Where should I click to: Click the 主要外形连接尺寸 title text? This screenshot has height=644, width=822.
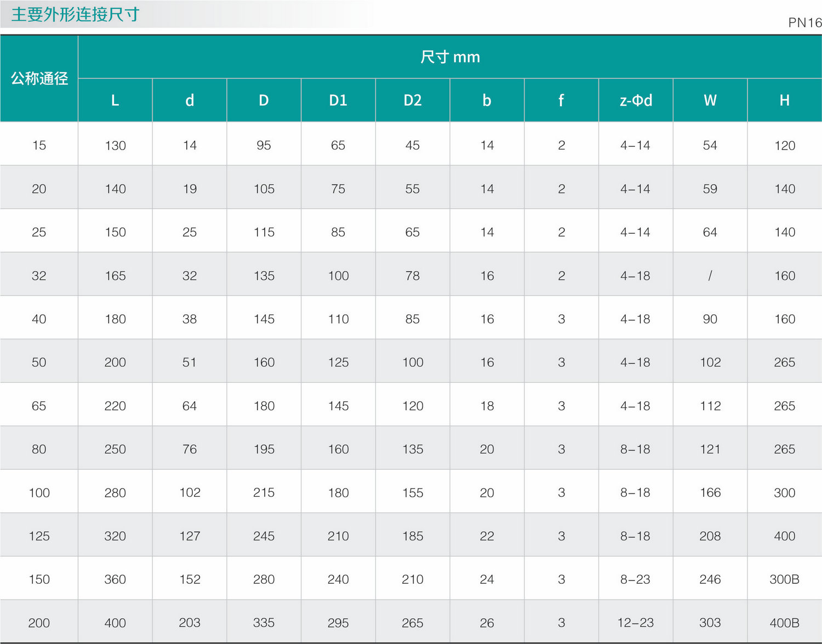point(76,14)
